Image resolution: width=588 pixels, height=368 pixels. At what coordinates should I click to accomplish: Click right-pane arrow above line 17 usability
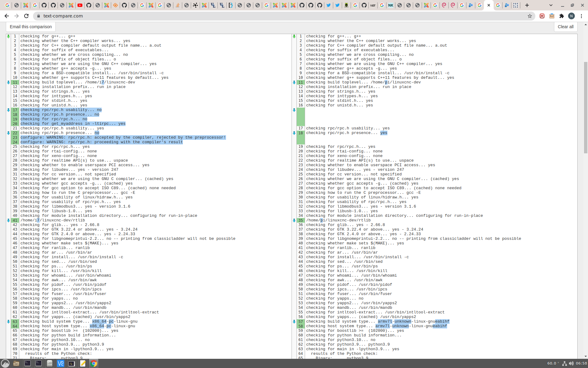(294, 110)
